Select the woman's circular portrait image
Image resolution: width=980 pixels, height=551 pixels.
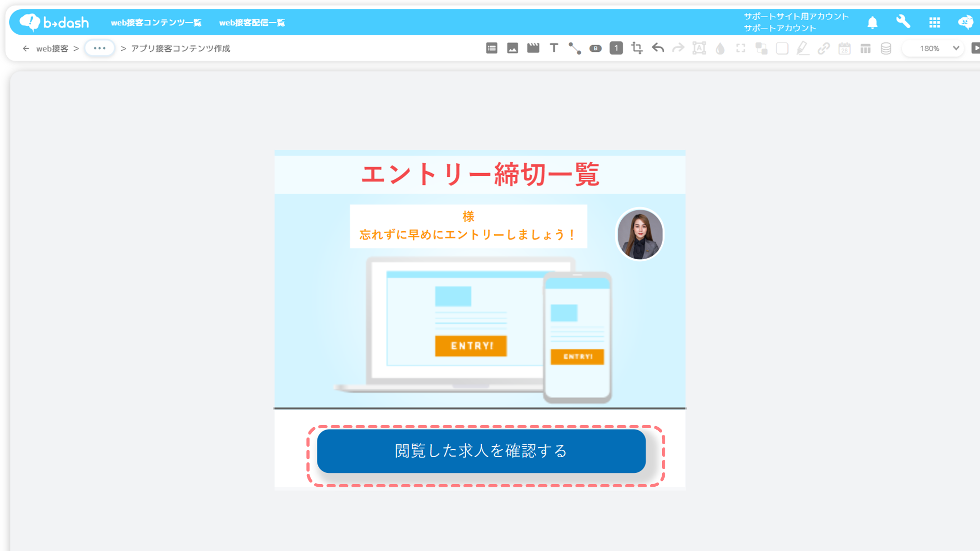(640, 234)
